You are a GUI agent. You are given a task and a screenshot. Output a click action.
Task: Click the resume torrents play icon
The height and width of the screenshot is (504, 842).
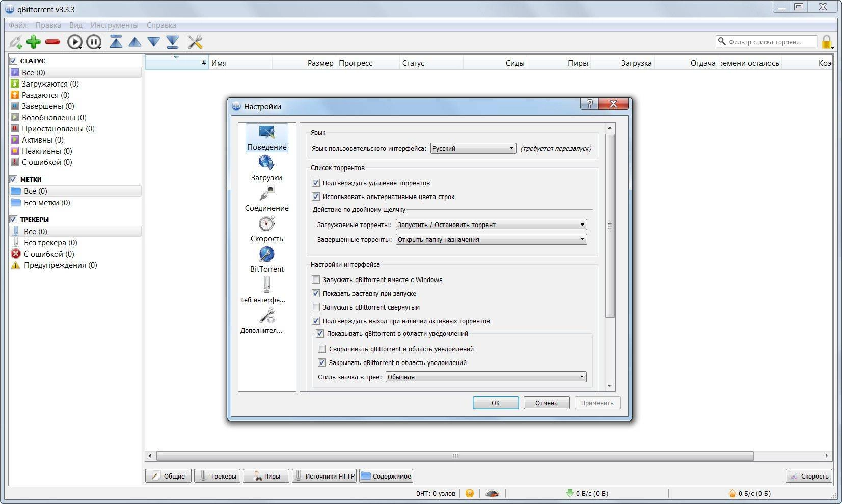pyautogui.click(x=75, y=42)
